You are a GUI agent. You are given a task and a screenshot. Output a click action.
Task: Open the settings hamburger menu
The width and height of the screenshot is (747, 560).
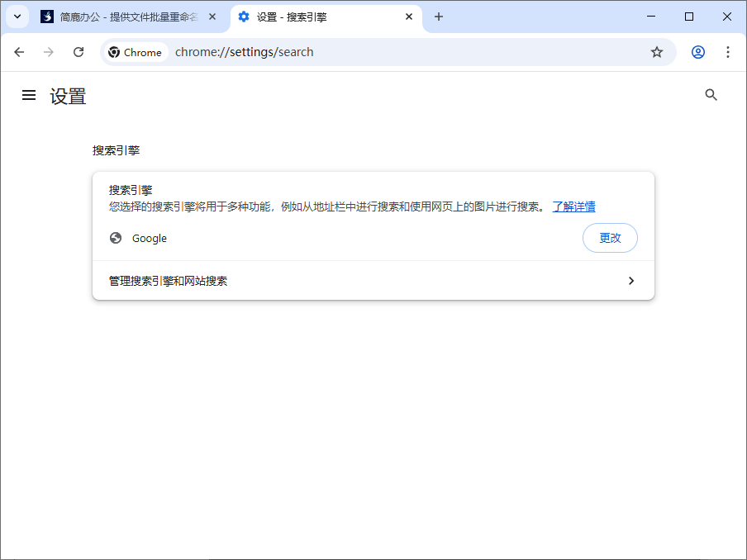click(29, 95)
